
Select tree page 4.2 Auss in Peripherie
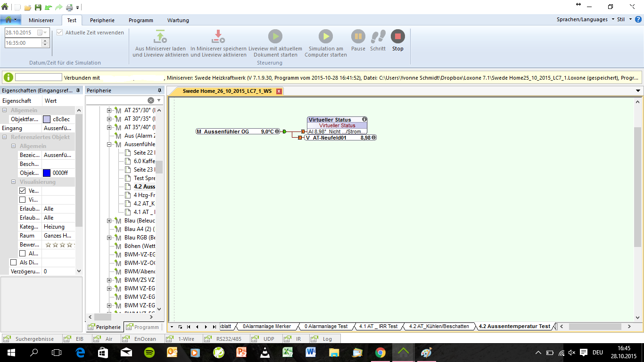coord(144,187)
